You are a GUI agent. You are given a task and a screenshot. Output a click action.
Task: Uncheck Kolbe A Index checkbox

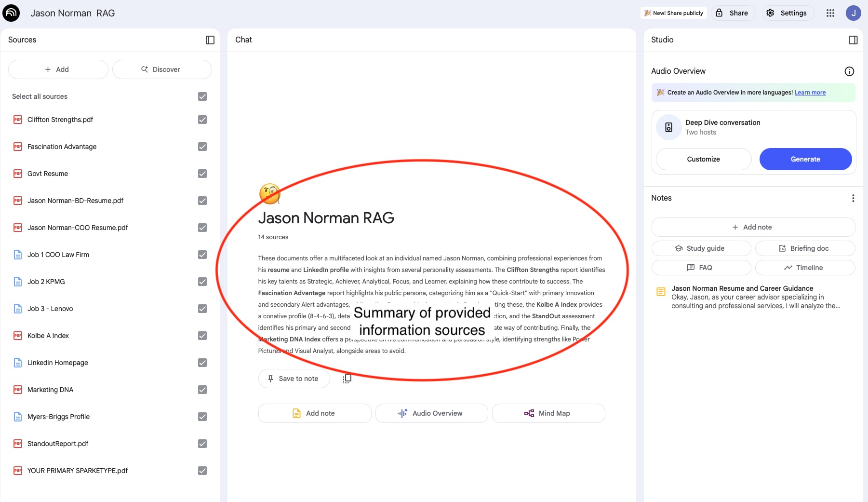(x=202, y=336)
